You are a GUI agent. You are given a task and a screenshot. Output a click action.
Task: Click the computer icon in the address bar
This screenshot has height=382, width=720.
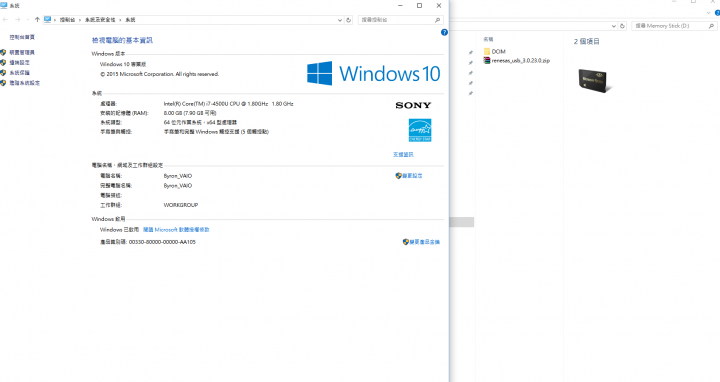(47, 20)
